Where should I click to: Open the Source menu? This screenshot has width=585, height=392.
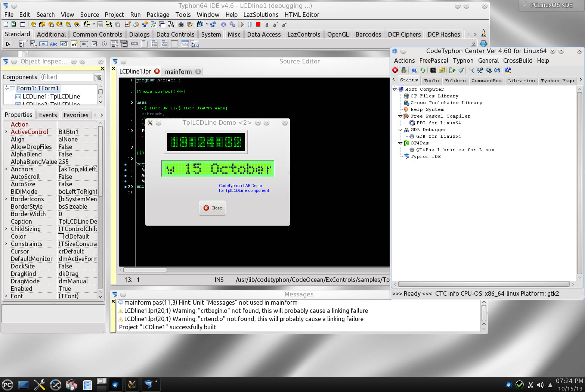pos(90,15)
